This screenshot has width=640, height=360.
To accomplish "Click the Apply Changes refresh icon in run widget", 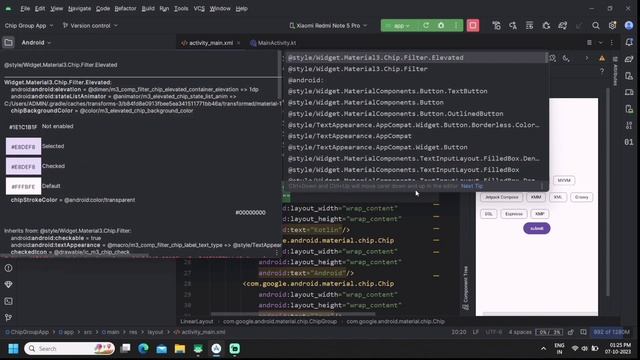I will 426,25.
